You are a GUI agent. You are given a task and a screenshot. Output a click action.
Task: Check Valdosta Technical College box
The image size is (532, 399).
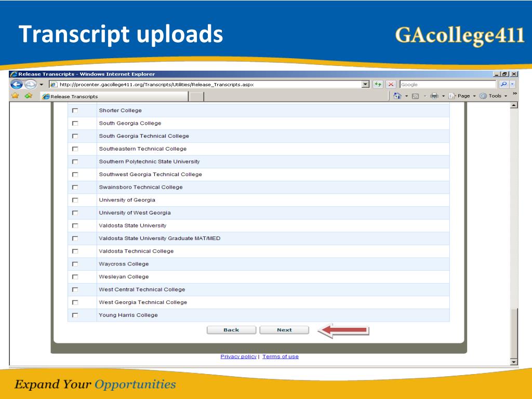[x=75, y=251]
